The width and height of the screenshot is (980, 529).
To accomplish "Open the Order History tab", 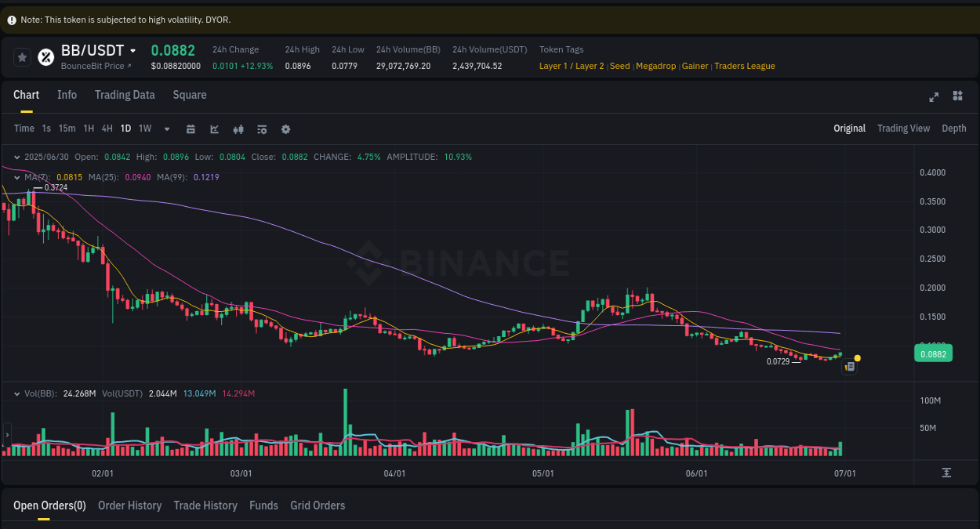I will tap(129, 505).
